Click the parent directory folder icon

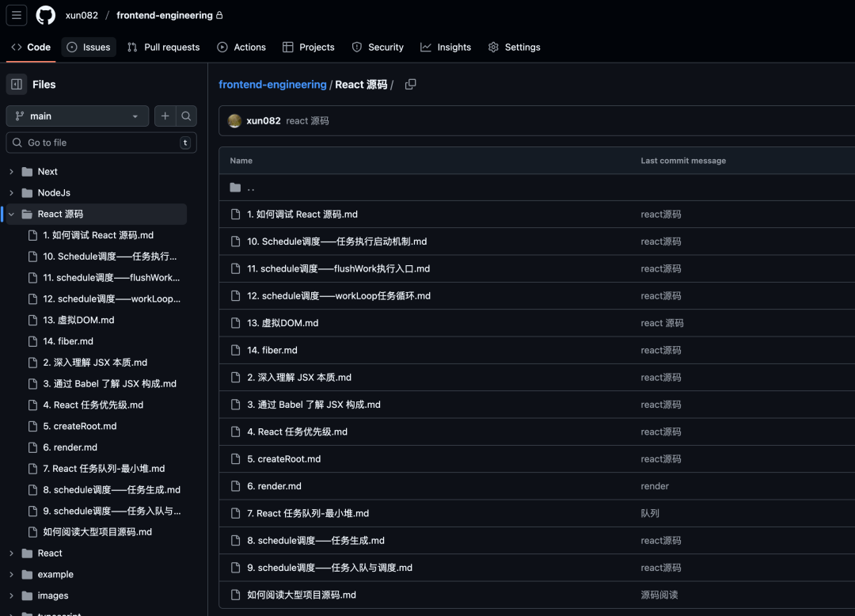[236, 188]
